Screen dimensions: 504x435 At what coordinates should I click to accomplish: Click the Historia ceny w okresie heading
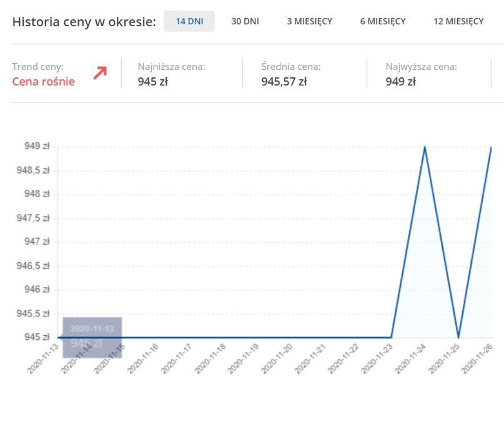point(84,22)
